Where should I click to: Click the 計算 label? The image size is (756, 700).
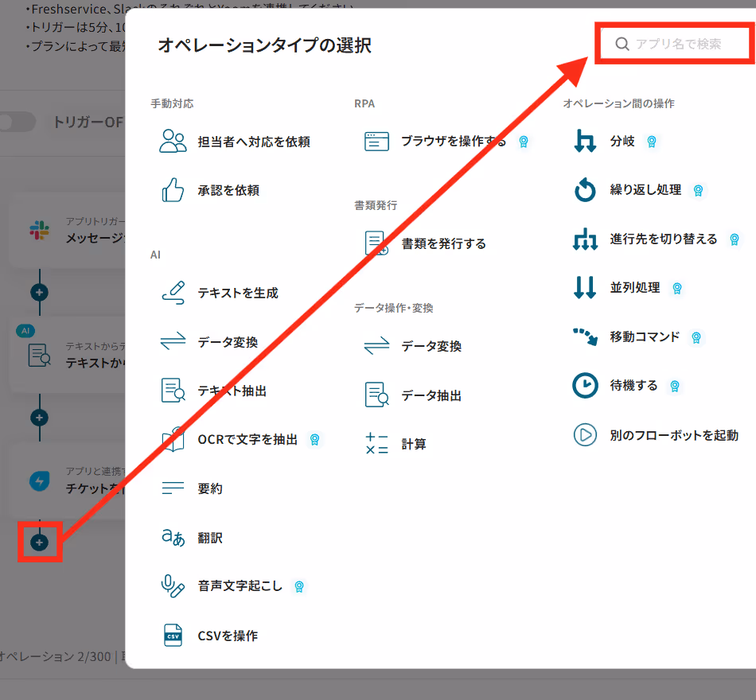point(414,444)
